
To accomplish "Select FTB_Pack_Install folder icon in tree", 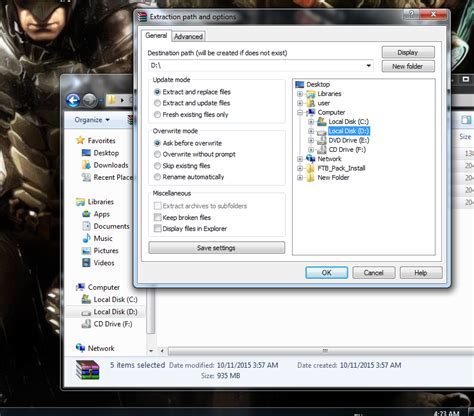I will click(x=311, y=168).
